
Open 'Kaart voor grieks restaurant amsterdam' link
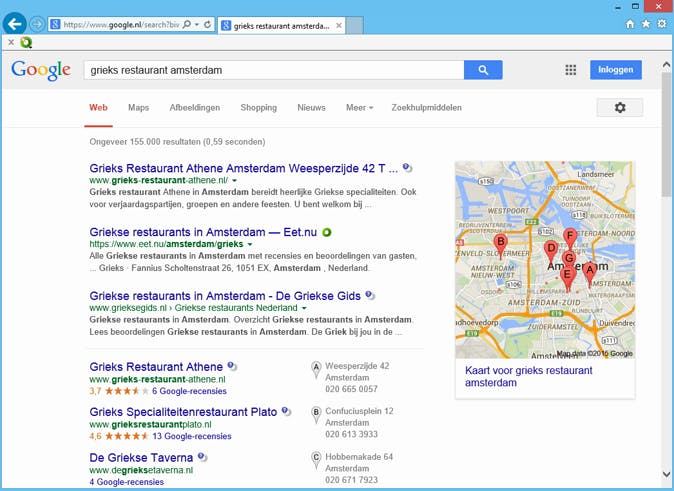click(528, 377)
